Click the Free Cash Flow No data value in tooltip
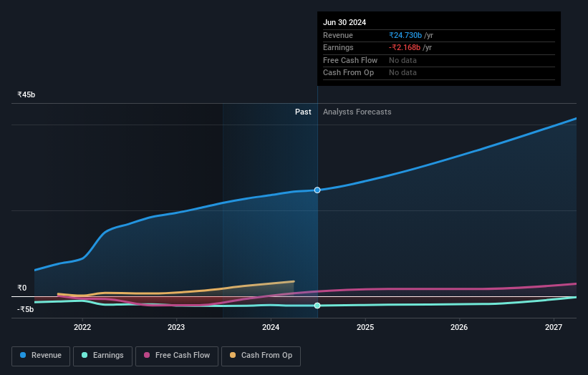588x375 pixels. (x=403, y=60)
